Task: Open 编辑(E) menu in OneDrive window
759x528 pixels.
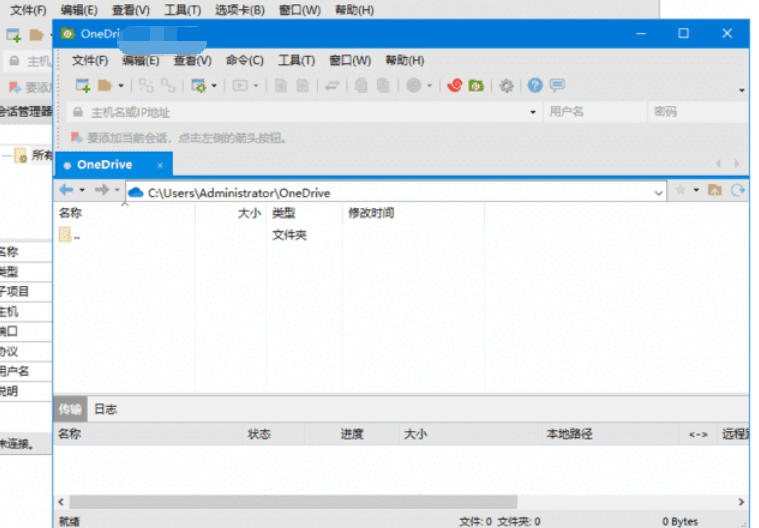Action: coord(141,60)
